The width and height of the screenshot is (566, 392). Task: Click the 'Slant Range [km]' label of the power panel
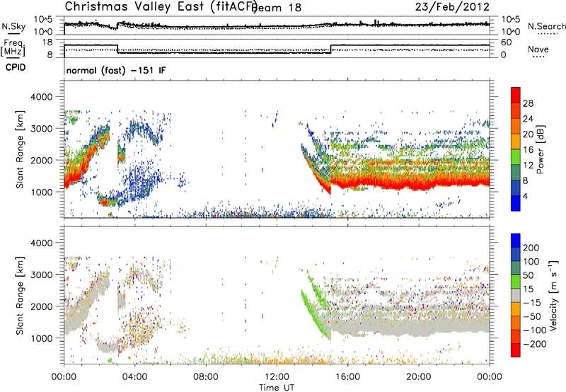(x=20, y=150)
